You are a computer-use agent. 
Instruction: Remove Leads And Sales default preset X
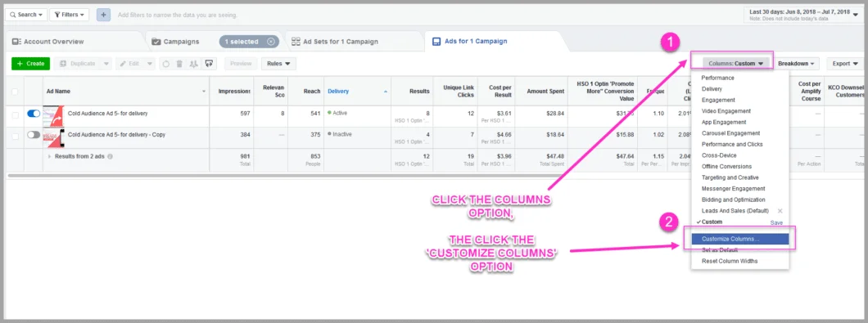click(780, 211)
